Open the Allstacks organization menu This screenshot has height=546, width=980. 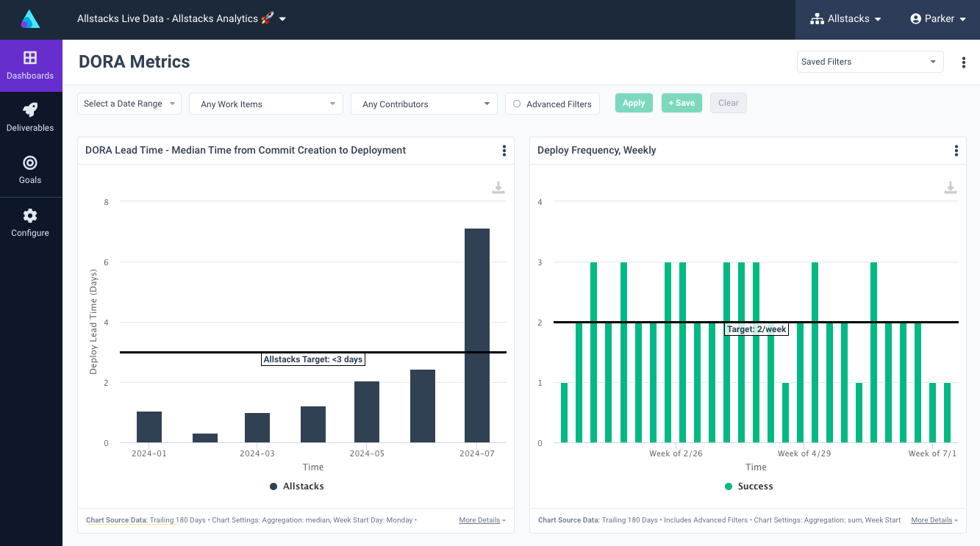point(845,18)
